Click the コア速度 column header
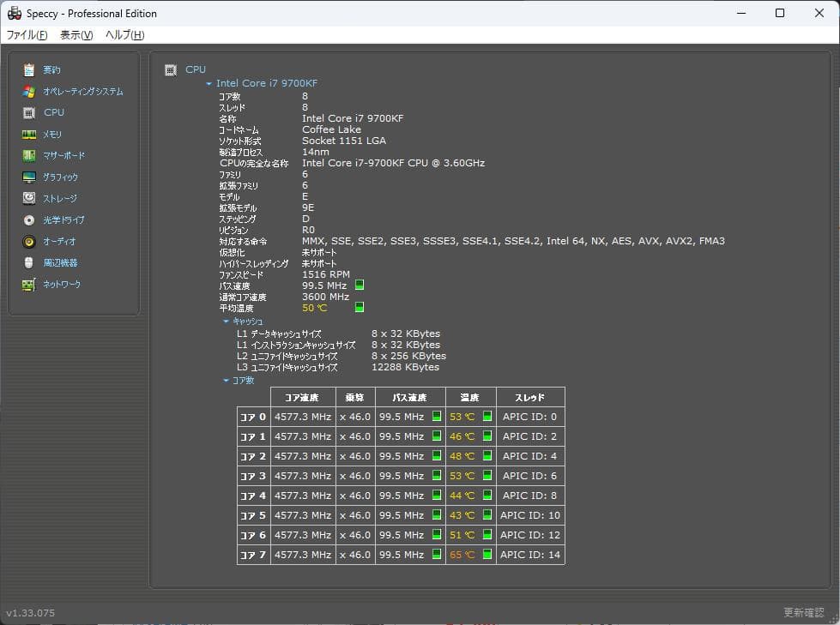Screen dimensions: 840x625 (x=303, y=397)
